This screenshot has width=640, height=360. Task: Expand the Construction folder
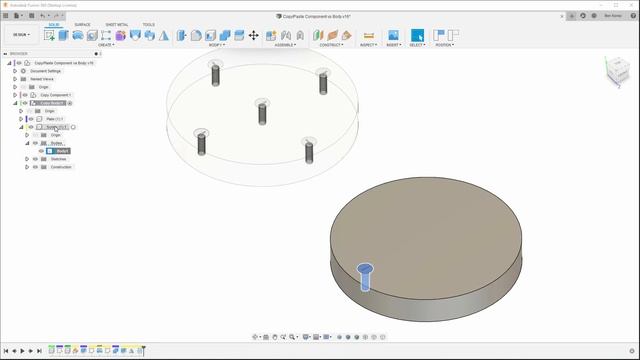pyautogui.click(x=27, y=167)
